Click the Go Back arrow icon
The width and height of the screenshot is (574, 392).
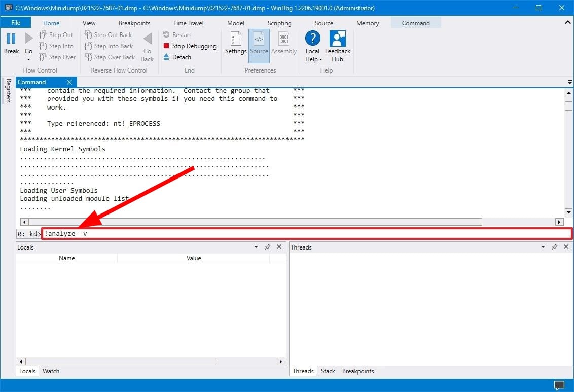pos(148,39)
